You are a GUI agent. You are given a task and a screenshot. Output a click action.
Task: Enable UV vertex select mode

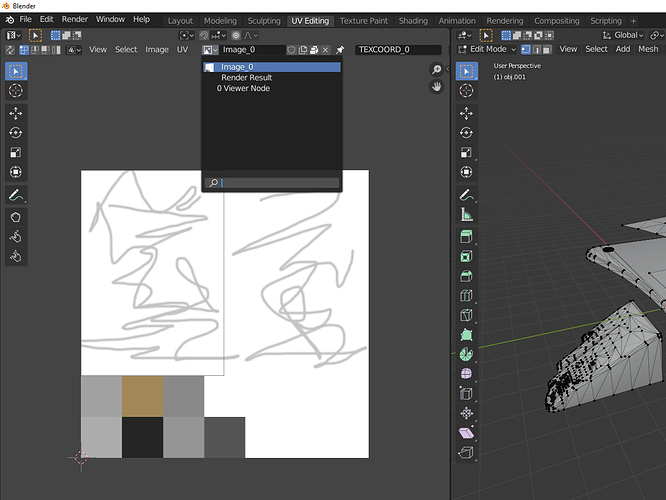(x=24, y=50)
